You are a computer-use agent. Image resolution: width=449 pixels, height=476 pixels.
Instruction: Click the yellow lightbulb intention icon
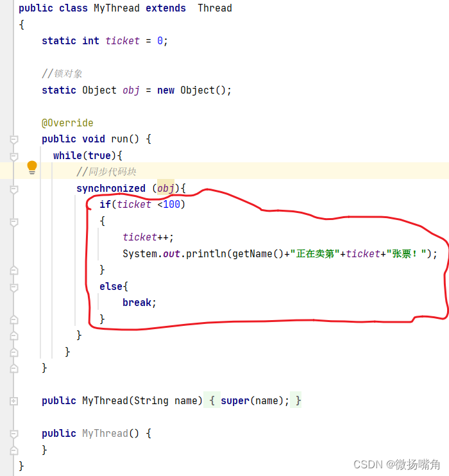click(32, 167)
